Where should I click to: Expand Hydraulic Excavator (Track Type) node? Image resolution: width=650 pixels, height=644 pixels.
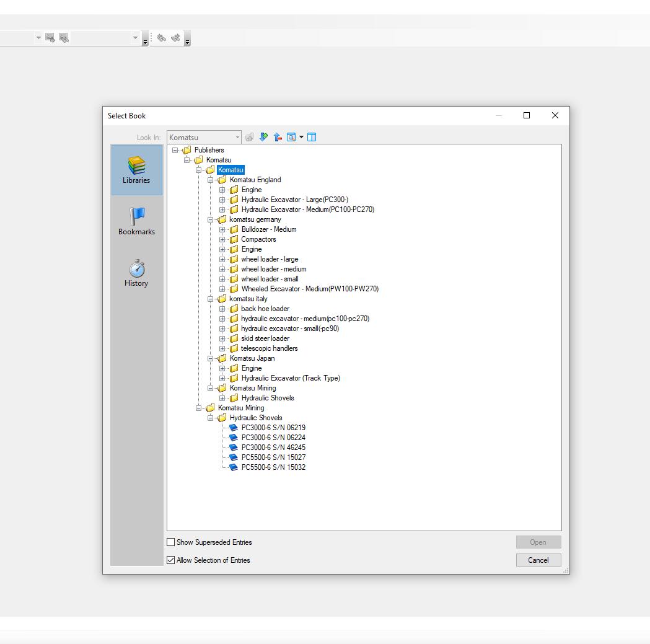222,378
